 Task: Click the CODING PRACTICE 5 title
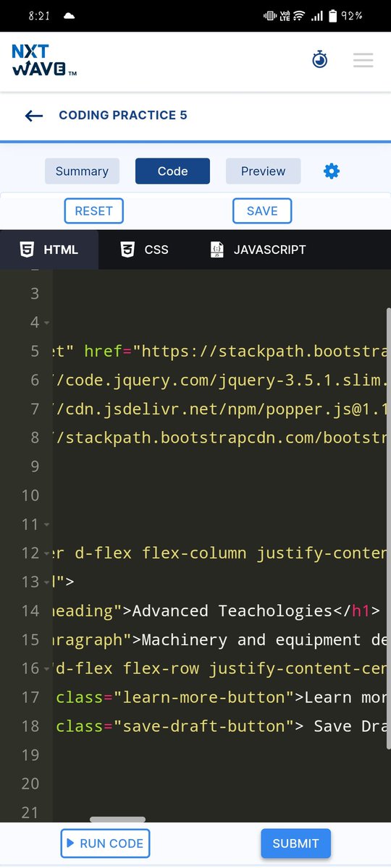click(x=123, y=115)
